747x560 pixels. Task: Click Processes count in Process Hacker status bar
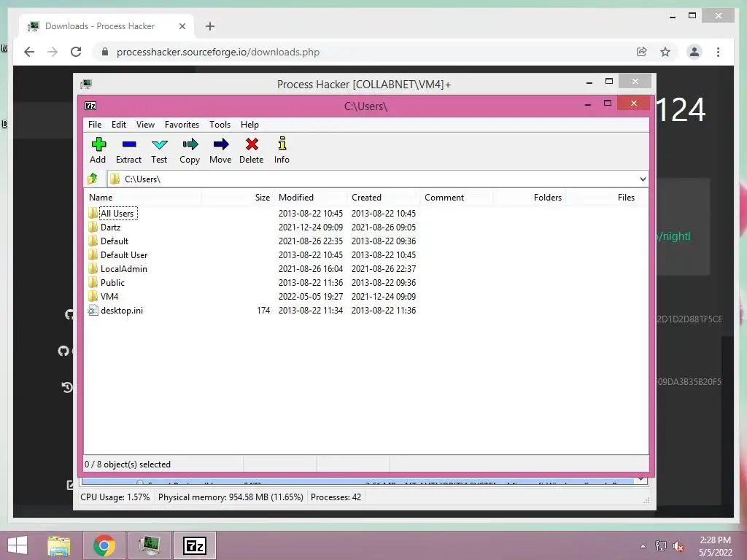tap(336, 497)
